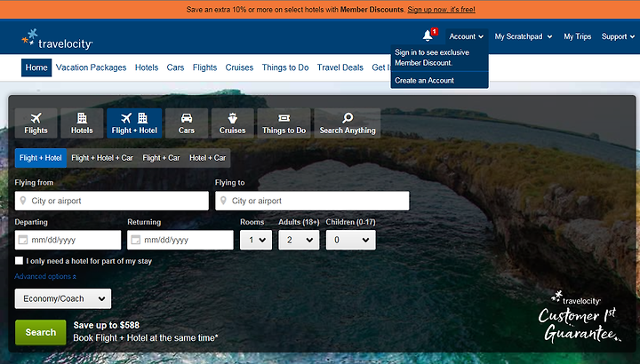The width and height of the screenshot is (640, 364).
Task: Select the Cruises ship tab
Action: pyautogui.click(x=233, y=123)
